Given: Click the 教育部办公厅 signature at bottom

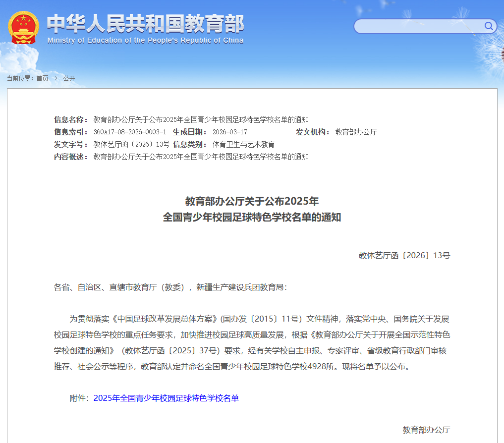Looking at the screenshot, I should [x=426, y=430].
